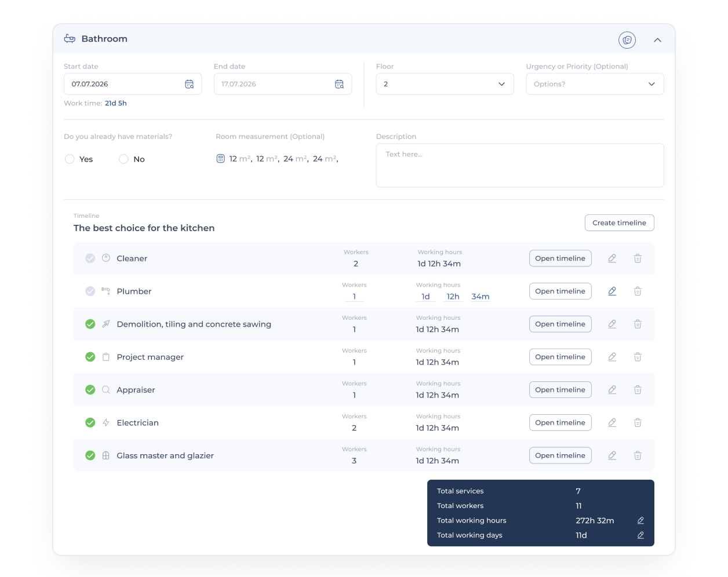Edit the Appraiser row
Viewport: 728px width, 577px height.
coord(612,390)
